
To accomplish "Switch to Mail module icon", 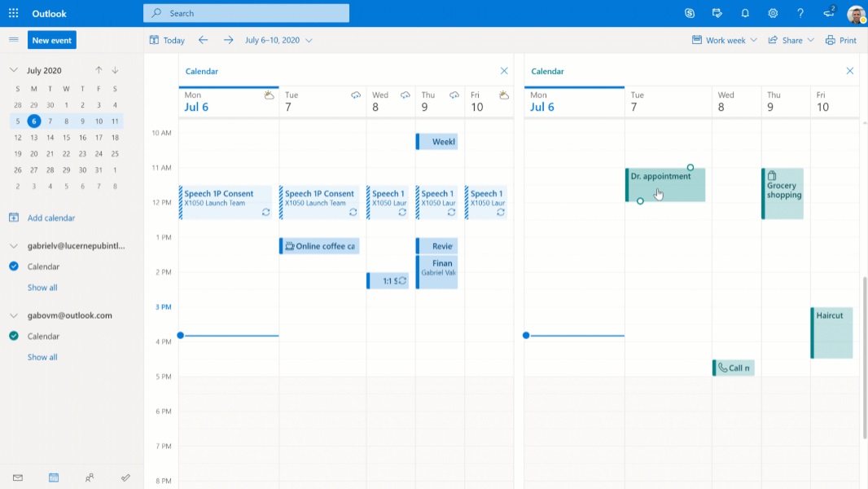I will (18, 478).
